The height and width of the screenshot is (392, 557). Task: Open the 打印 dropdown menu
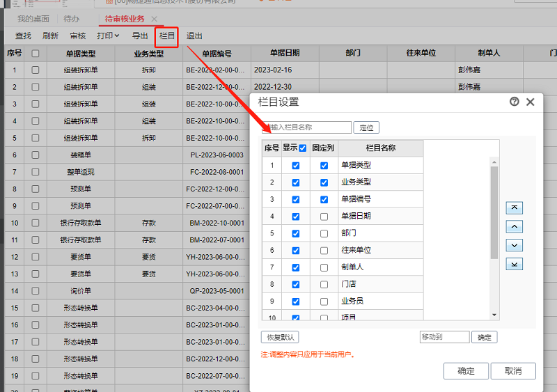(107, 36)
